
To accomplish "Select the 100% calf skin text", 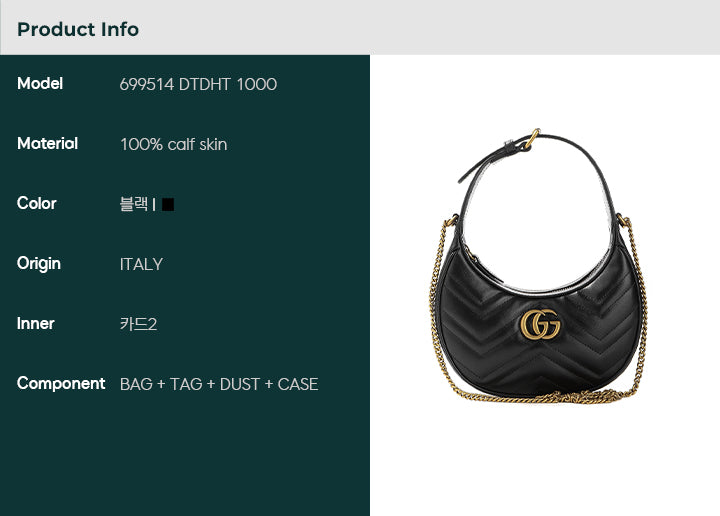I will tap(174, 145).
